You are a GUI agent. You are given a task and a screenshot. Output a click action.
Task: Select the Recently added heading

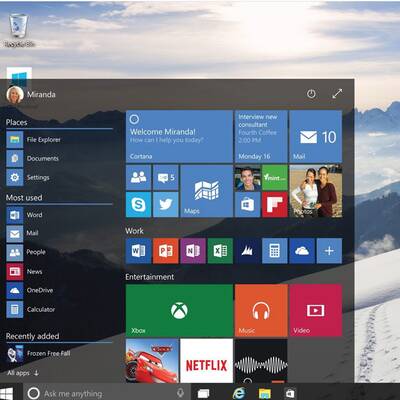(x=32, y=336)
